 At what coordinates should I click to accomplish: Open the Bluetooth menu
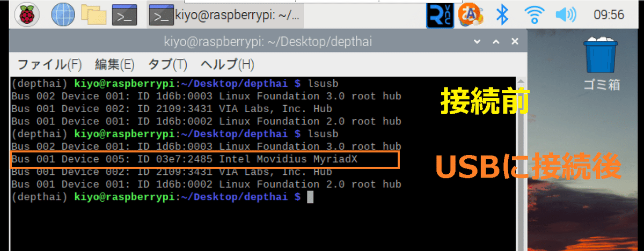(502, 16)
